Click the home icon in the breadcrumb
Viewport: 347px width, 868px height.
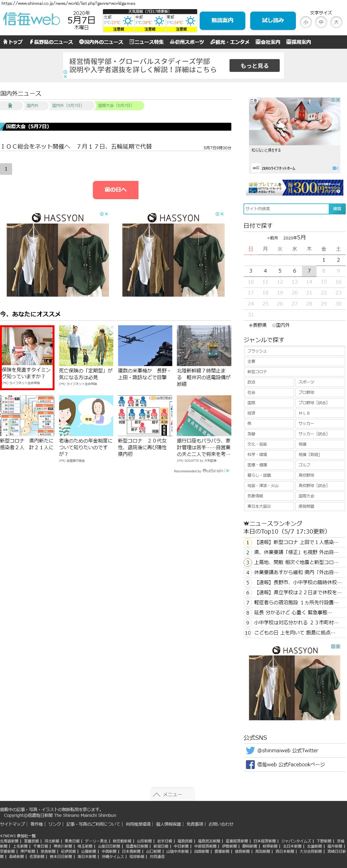10,105
